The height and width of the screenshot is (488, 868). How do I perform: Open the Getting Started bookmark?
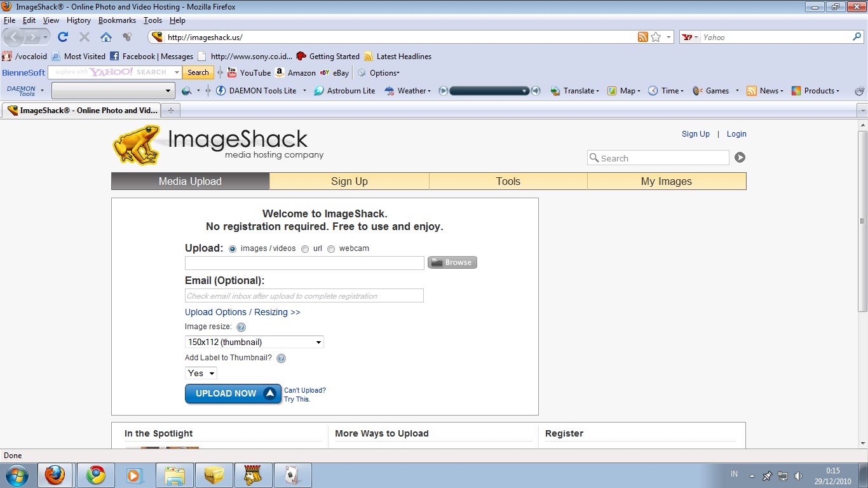pyautogui.click(x=328, y=56)
